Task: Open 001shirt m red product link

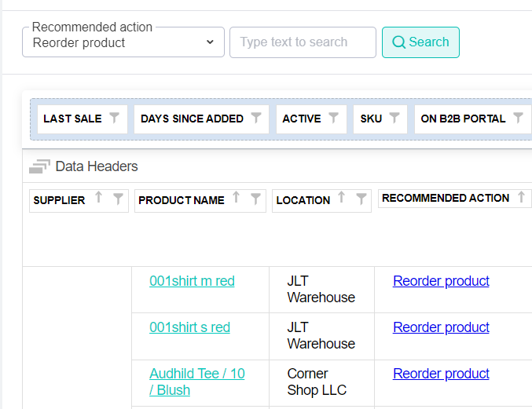Action: click(x=192, y=281)
